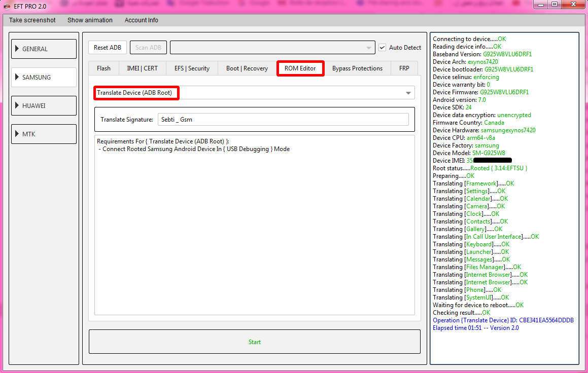Open the IMEI | CERT tab
Screen dimensions: 588x373
pyautogui.click(x=142, y=68)
